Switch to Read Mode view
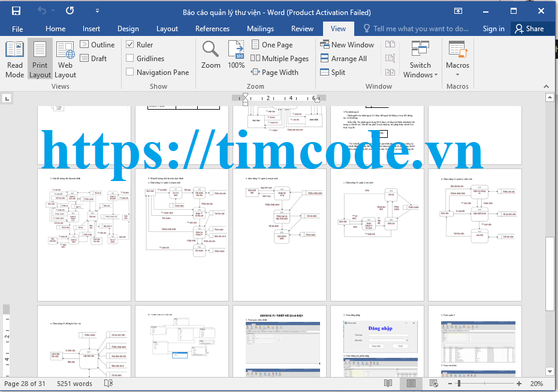 (14, 59)
